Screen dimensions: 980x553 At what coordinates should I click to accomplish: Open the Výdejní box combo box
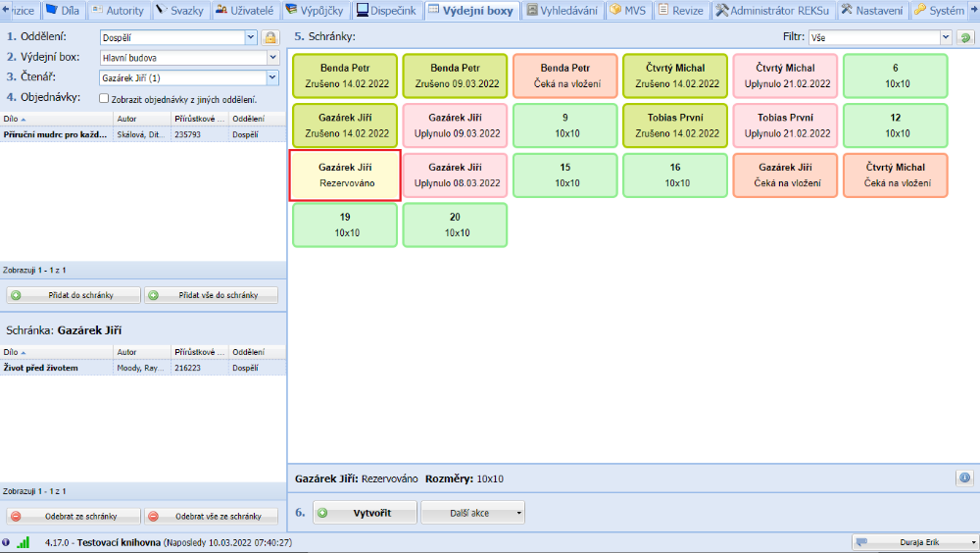(272, 58)
